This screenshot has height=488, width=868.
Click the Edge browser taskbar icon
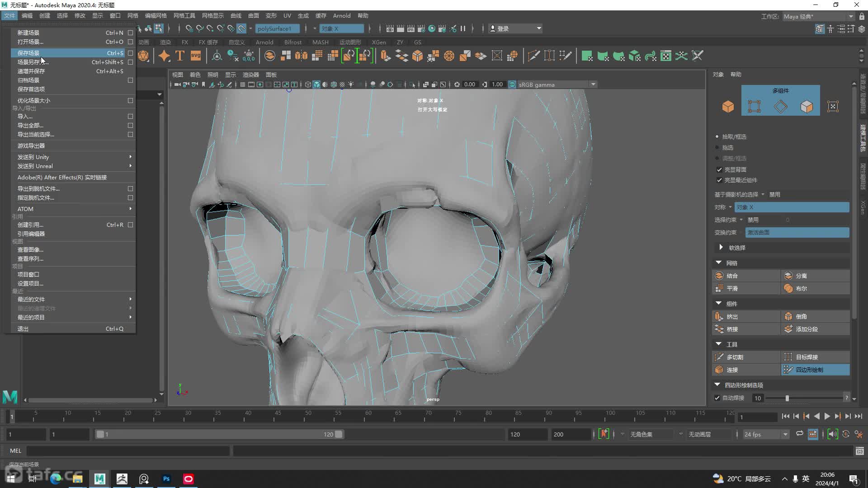coord(56,479)
